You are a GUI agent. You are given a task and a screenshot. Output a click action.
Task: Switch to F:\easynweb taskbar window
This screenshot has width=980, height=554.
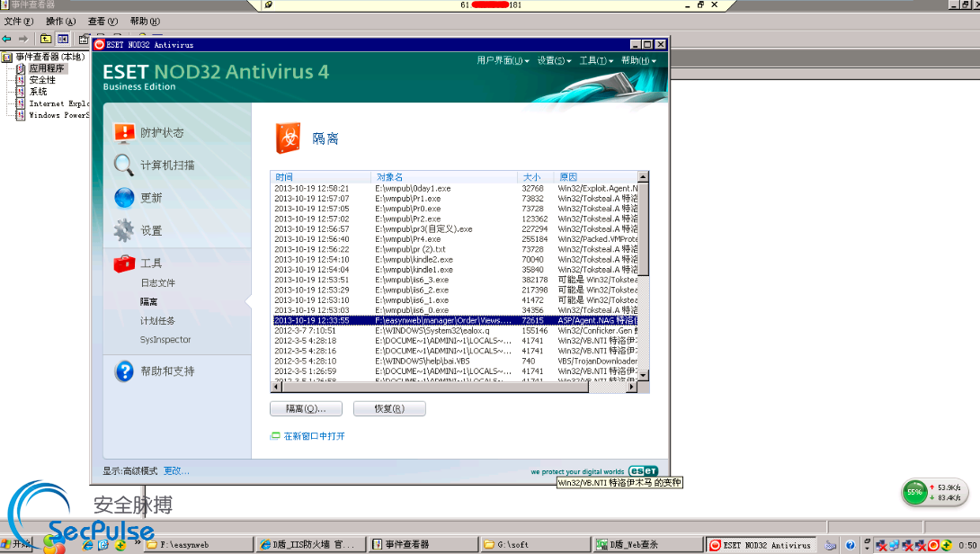[200, 545]
